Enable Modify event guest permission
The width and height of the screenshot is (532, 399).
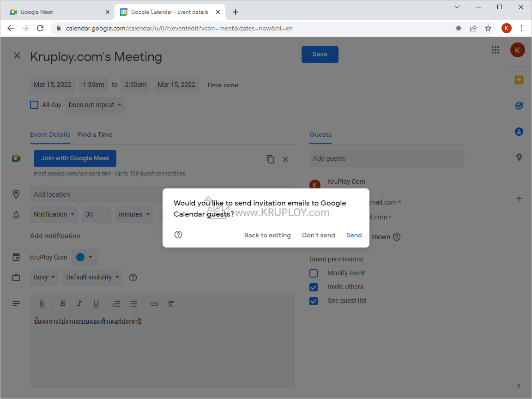click(x=314, y=273)
